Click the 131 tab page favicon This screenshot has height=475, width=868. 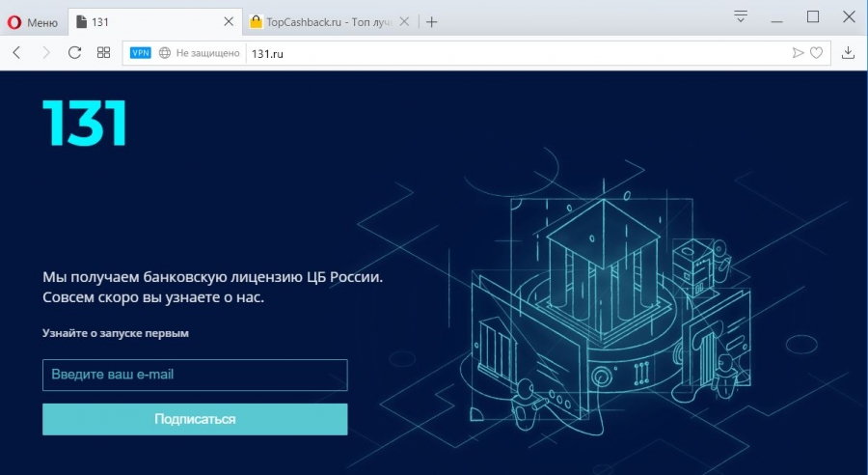82,21
